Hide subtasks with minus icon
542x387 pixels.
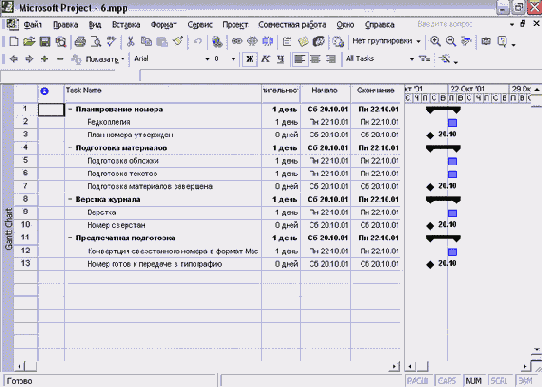60,59
